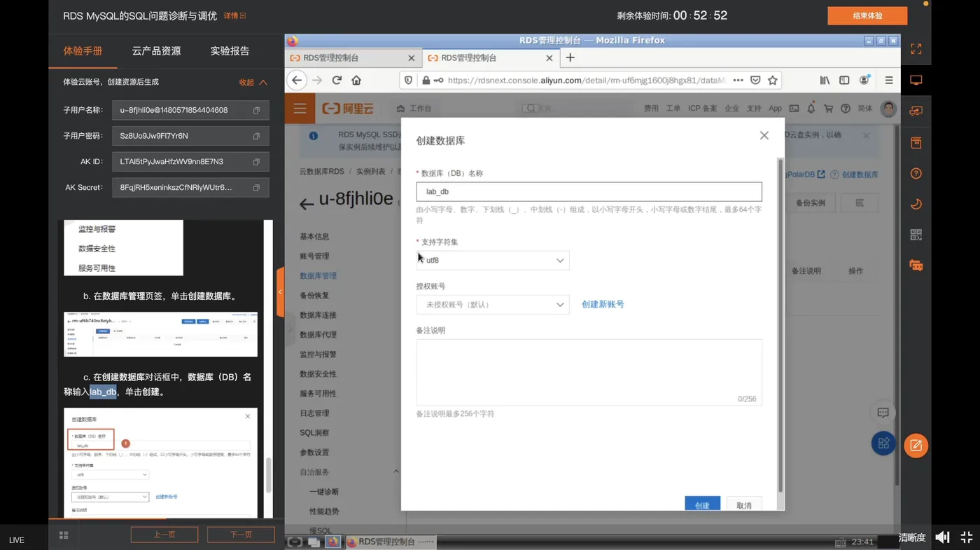This screenshot has width=980, height=550.
Task: Toggle the Firefox sidebar view icon
Action: (x=844, y=81)
